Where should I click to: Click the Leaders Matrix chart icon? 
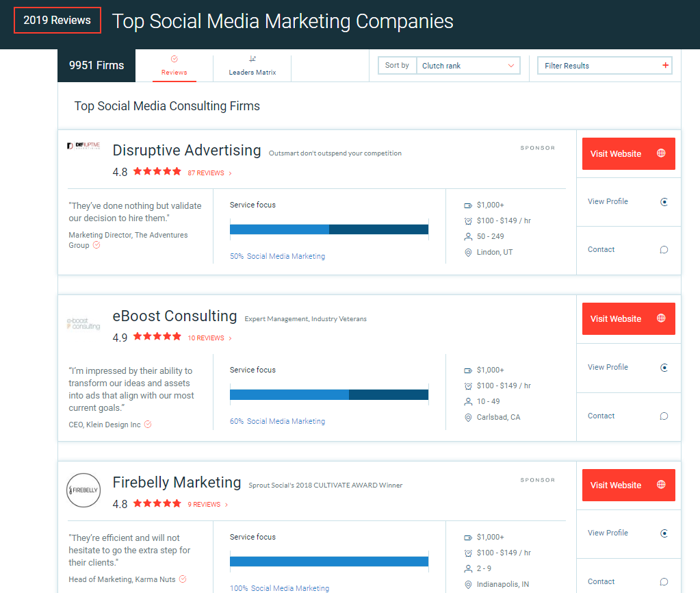(252, 58)
